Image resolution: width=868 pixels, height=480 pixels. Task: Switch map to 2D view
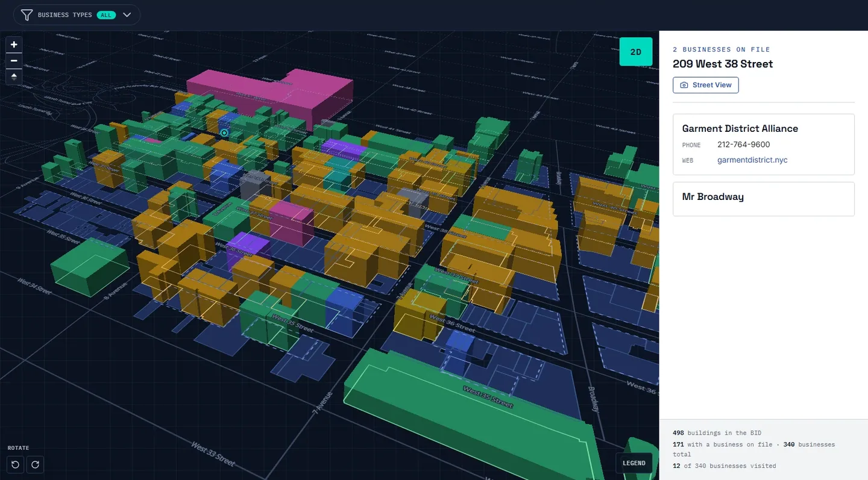point(635,52)
